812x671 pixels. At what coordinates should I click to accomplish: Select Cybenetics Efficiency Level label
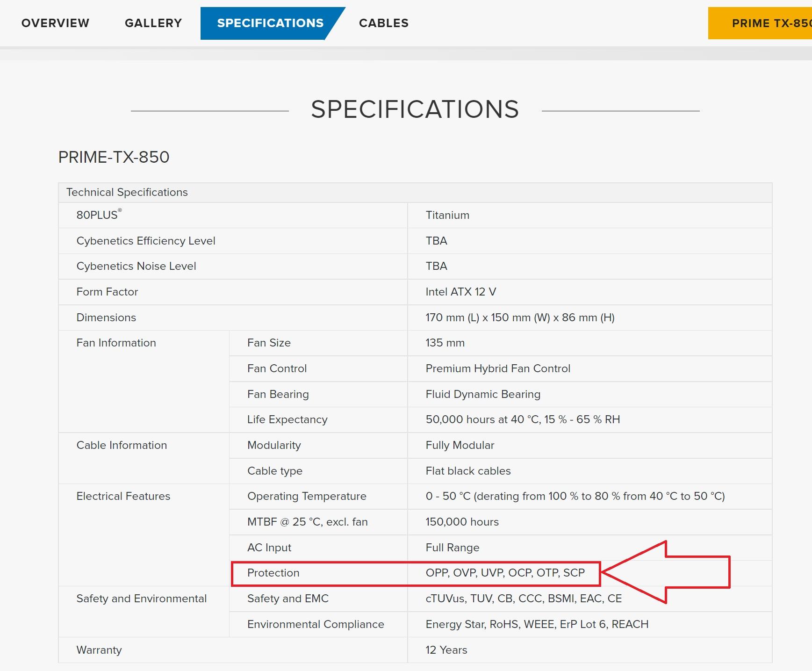146,241
